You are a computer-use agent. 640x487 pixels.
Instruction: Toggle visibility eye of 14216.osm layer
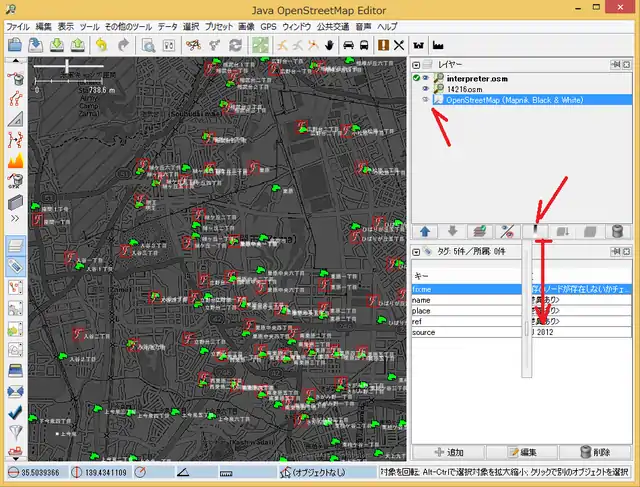426,89
